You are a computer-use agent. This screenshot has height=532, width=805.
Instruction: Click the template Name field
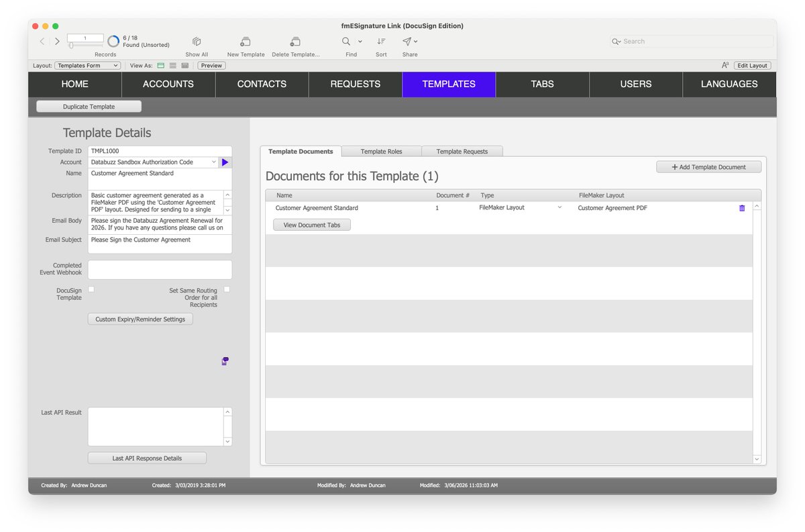[160, 178]
